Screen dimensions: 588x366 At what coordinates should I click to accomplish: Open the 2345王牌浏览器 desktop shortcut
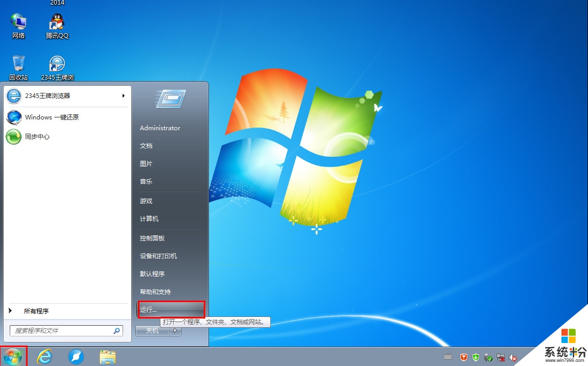[x=57, y=67]
